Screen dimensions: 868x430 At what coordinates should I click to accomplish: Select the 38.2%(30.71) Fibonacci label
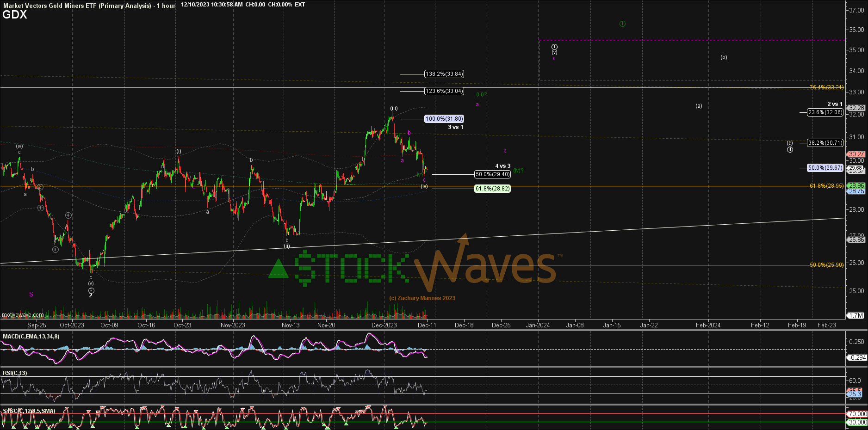point(825,143)
